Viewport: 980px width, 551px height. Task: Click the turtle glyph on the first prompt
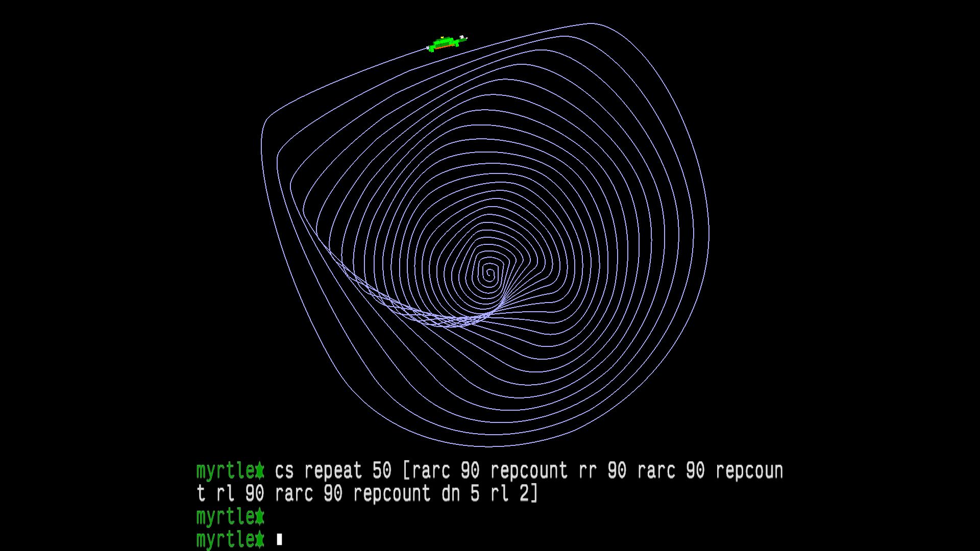(260, 470)
